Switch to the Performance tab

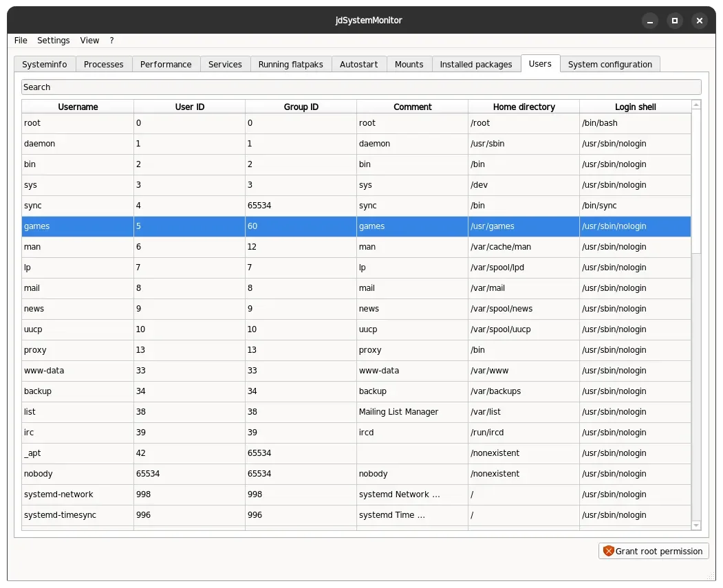click(x=166, y=65)
